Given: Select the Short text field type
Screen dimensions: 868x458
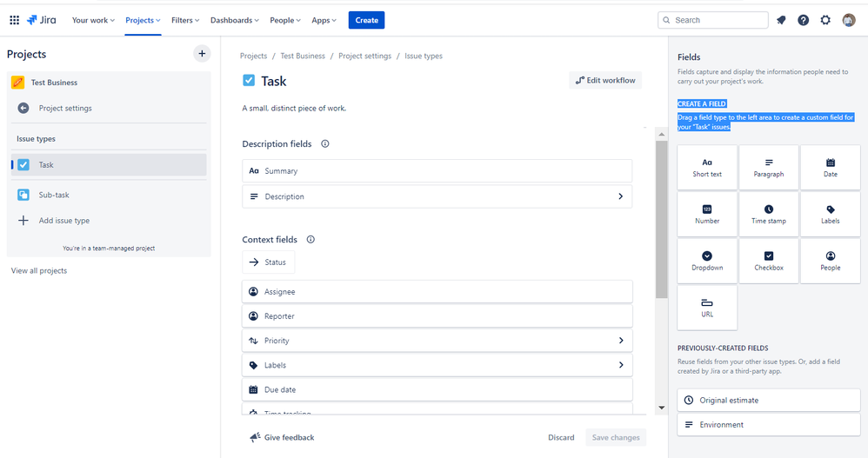Looking at the screenshot, I should point(707,168).
